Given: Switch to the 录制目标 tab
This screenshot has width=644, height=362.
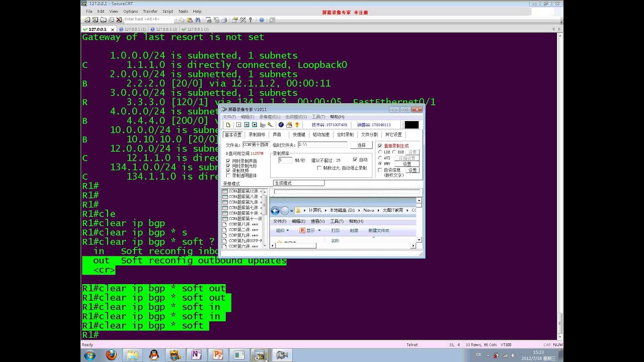Looking at the screenshot, I should (257, 135).
